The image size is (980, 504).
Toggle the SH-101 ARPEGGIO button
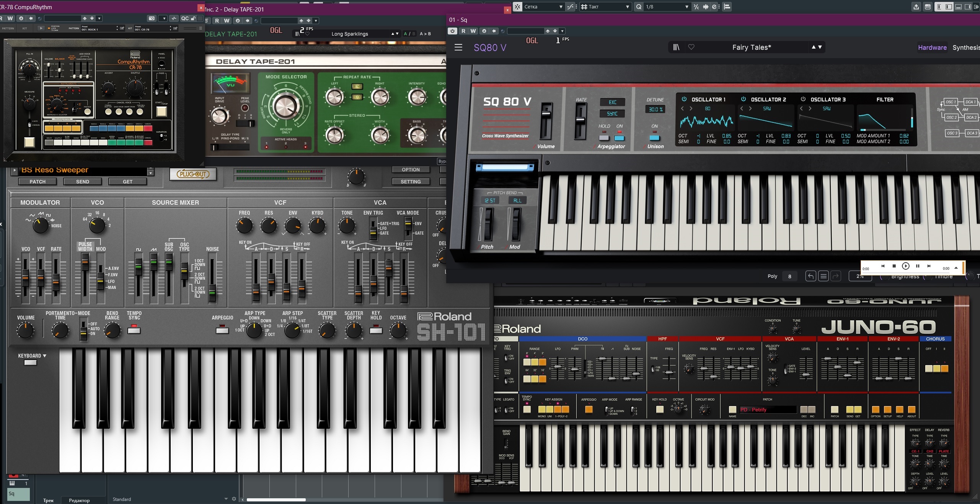(x=222, y=330)
